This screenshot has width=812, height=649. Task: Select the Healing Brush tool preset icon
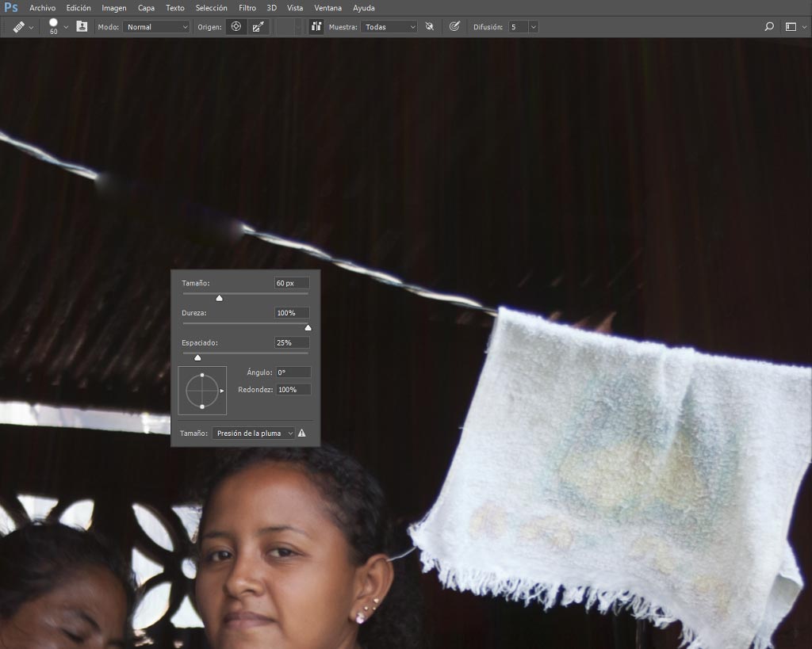(19, 27)
